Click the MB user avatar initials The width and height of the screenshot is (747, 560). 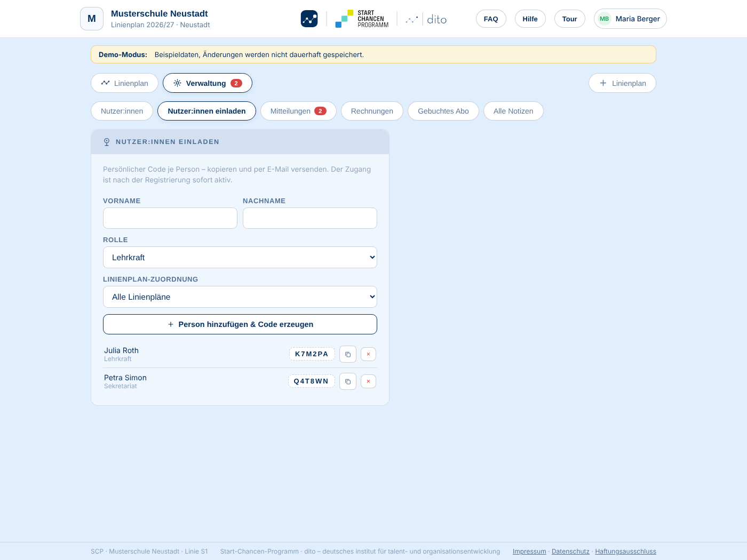[604, 19]
